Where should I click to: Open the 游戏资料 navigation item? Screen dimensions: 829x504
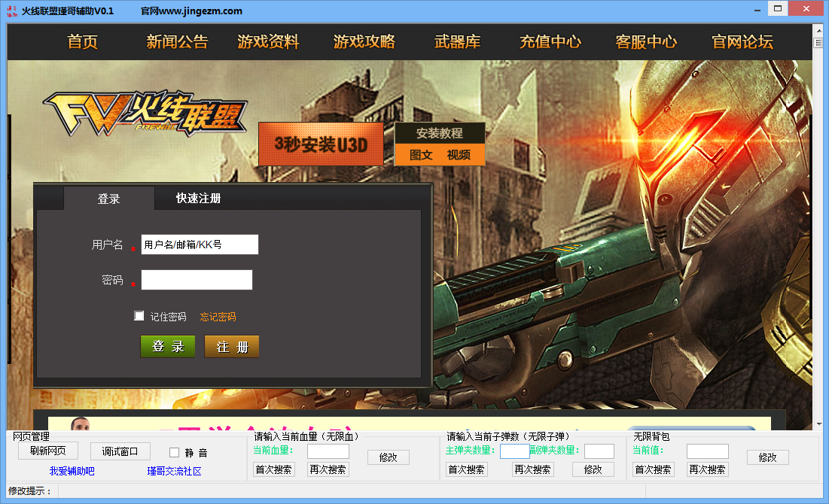[268, 41]
